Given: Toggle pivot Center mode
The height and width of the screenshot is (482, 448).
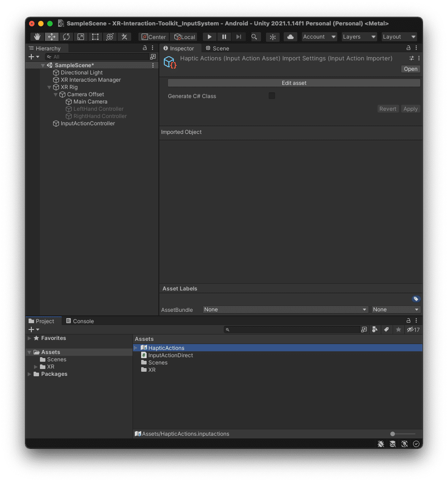Looking at the screenshot, I should click(154, 37).
